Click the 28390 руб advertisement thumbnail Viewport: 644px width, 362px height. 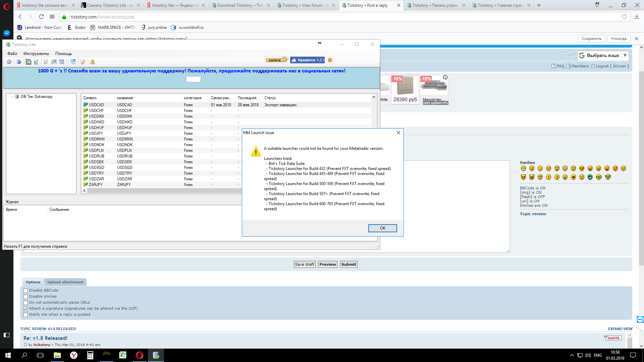[x=405, y=90]
